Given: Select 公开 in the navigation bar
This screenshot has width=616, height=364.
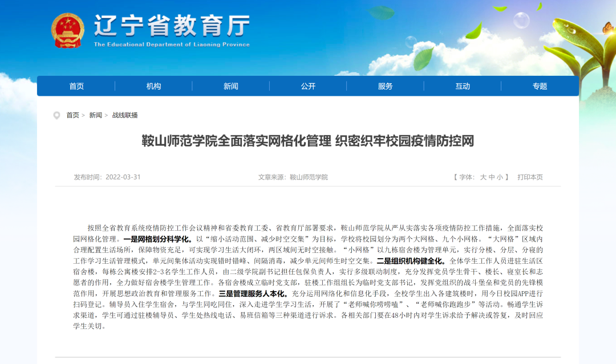Looking at the screenshot, I should (x=308, y=86).
